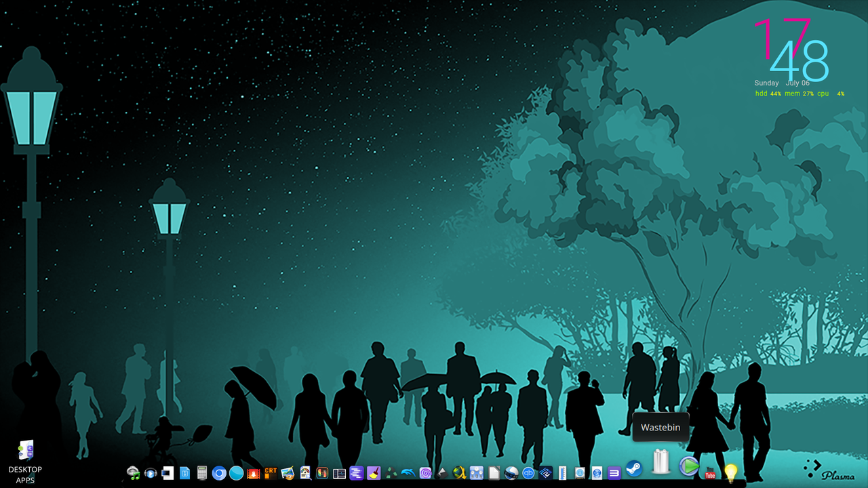Open the dark system monitor graph icon
This screenshot has width=868, height=488.
click(339, 474)
